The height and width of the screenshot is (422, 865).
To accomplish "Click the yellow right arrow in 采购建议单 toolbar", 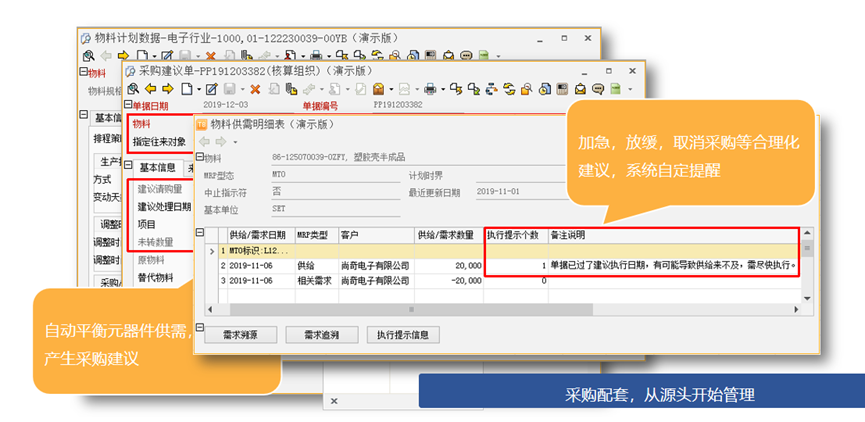I will point(168,89).
